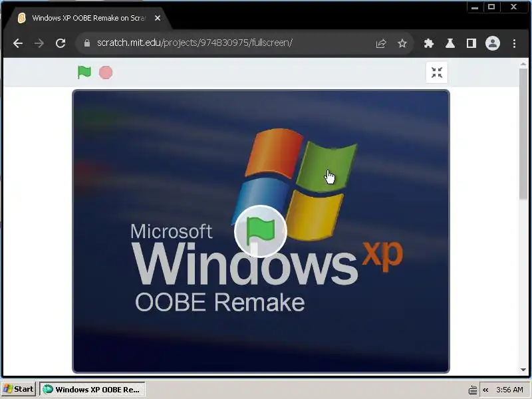Click the 3:56 AM system clock

click(509, 390)
